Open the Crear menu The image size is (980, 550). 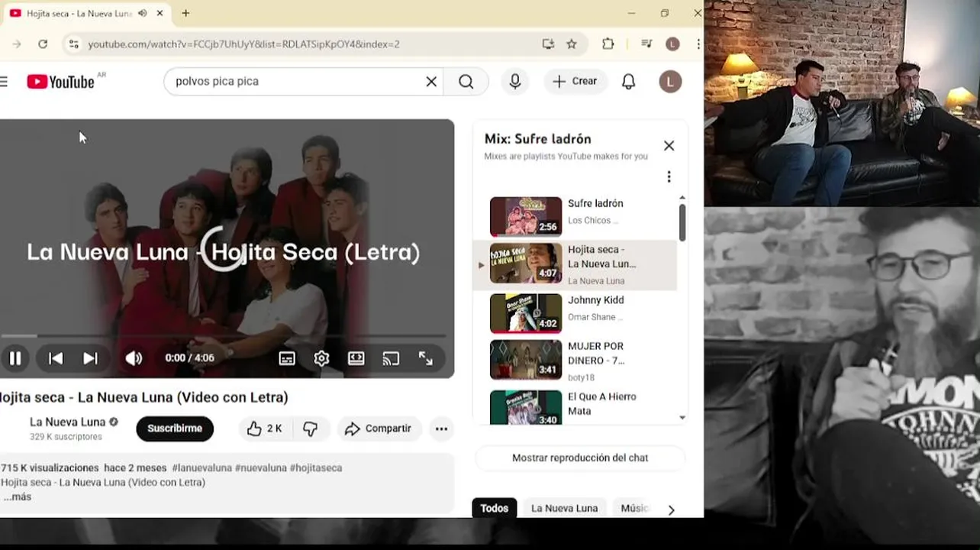pos(575,82)
